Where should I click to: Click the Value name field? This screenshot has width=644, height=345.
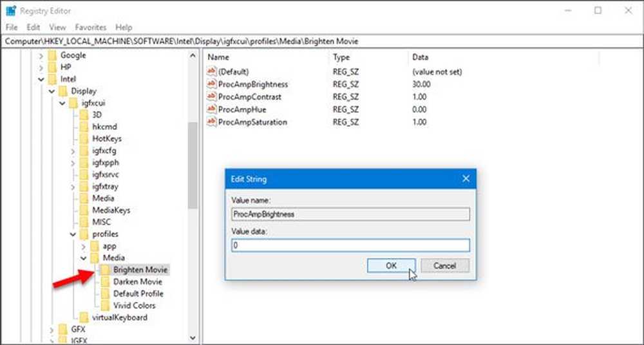point(350,214)
